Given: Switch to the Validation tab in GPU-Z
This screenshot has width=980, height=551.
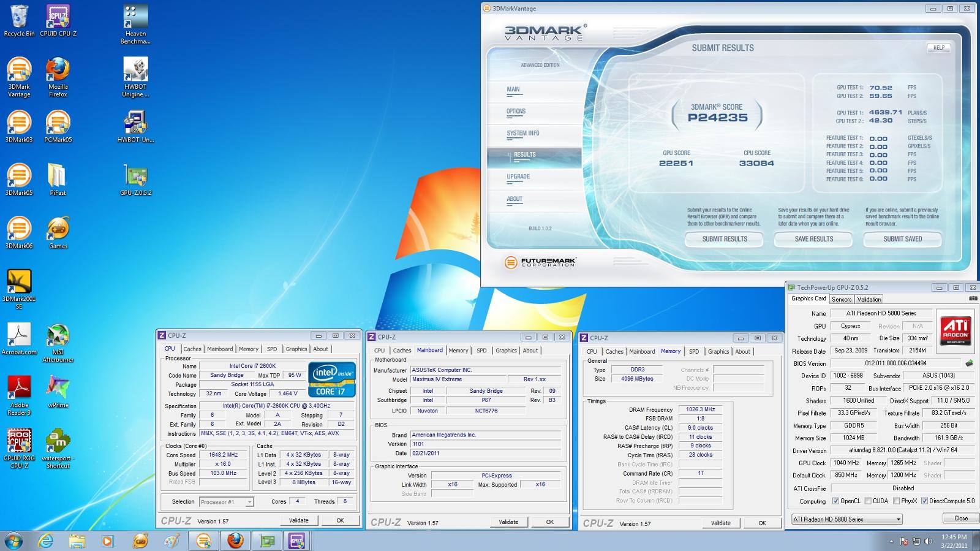Looking at the screenshot, I should click(x=869, y=299).
